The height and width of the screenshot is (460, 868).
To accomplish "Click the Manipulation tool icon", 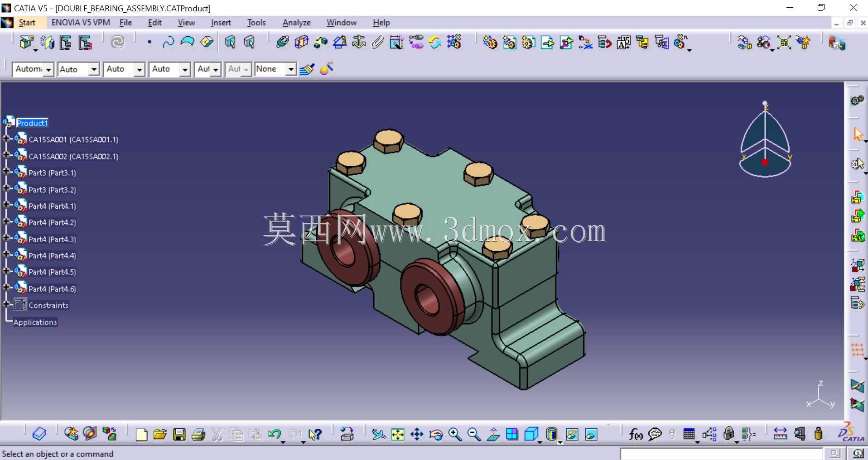I will [744, 43].
